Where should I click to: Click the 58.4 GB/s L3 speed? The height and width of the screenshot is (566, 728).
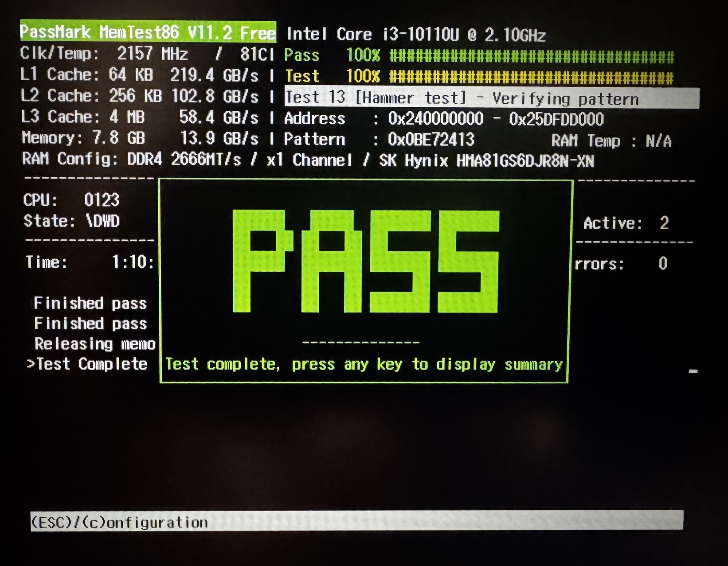pos(219,117)
